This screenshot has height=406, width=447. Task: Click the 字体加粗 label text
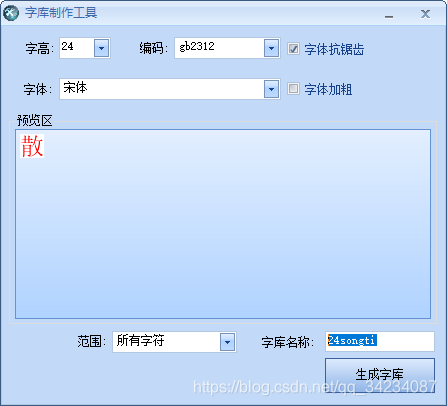click(x=328, y=89)
